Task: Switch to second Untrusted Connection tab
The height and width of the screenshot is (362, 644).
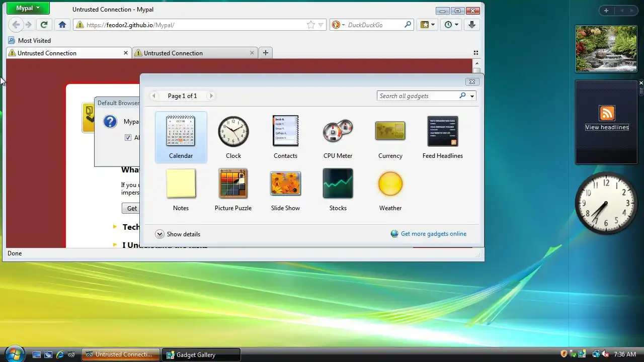Action: point(195,53)
